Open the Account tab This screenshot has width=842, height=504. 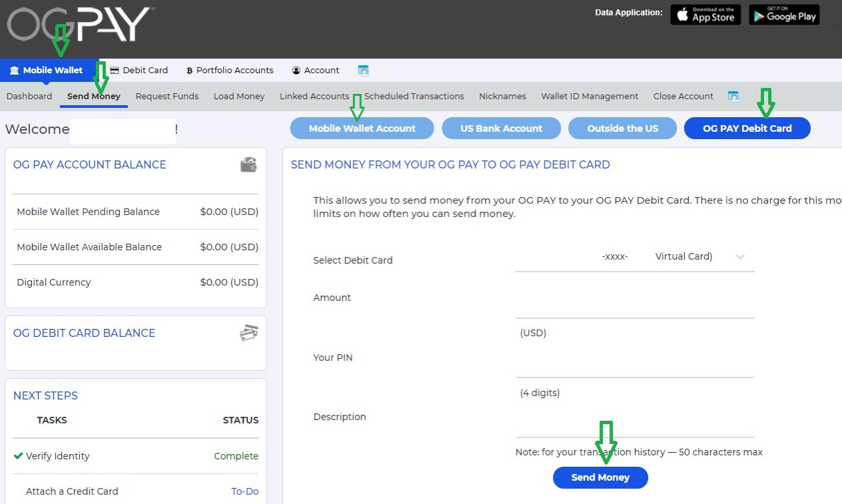(x=316, y=70)
